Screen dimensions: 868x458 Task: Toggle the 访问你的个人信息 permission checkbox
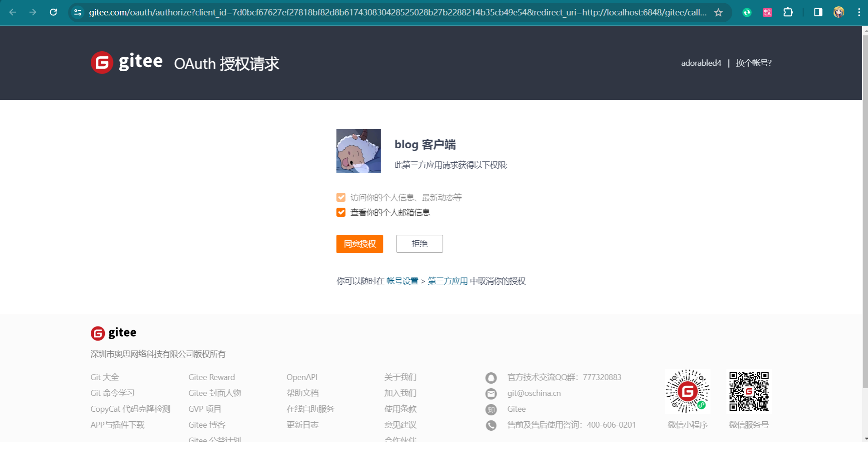point(341,197)
